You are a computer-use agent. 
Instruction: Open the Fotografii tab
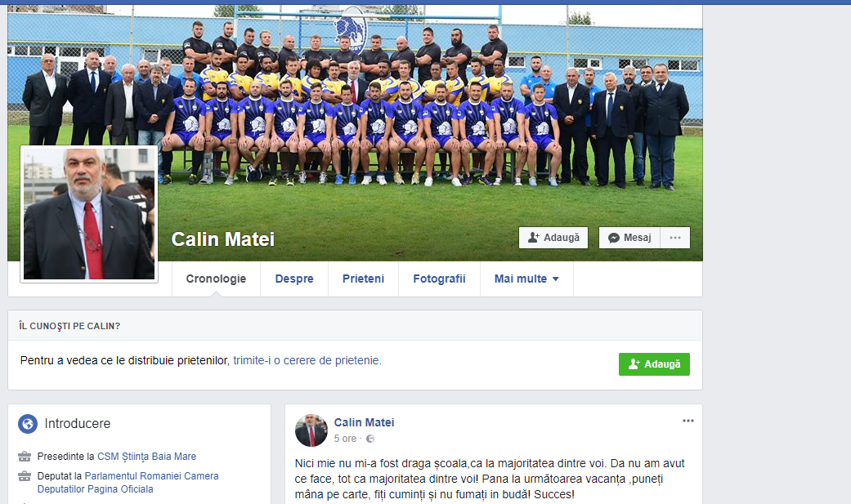click(x=439, y=279)
